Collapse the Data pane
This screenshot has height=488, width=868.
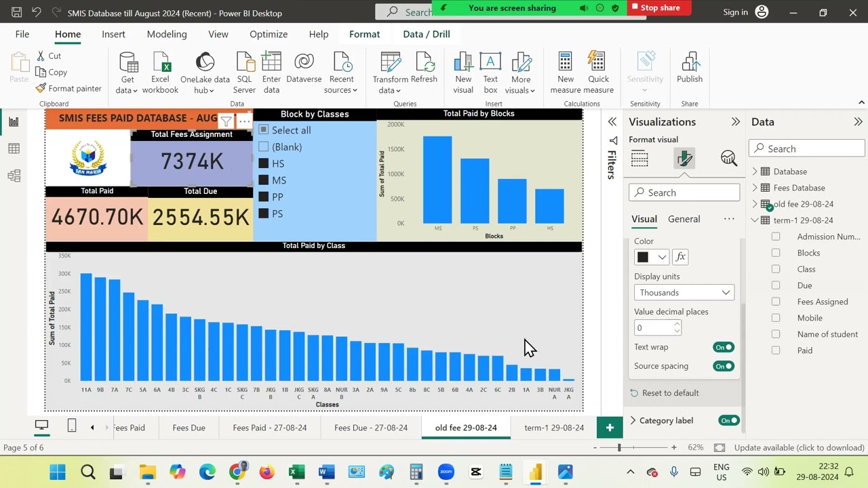tap(858, 122)
